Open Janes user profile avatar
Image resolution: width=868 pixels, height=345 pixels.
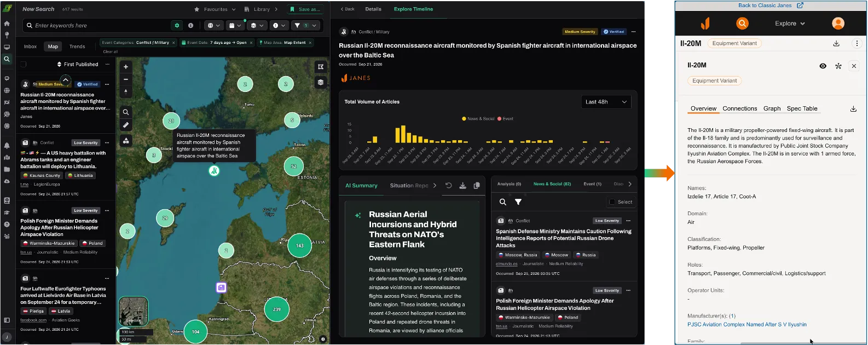tap(838, 23)
